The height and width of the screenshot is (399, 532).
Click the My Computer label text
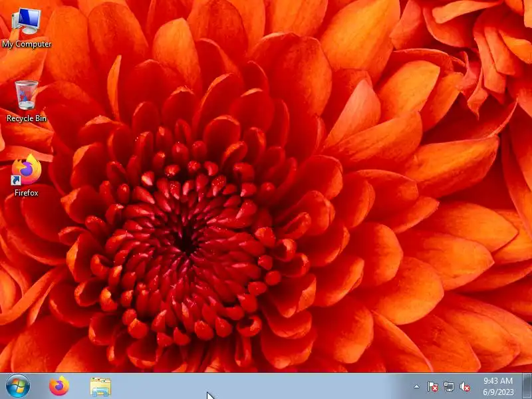click(x=27, y=44)
